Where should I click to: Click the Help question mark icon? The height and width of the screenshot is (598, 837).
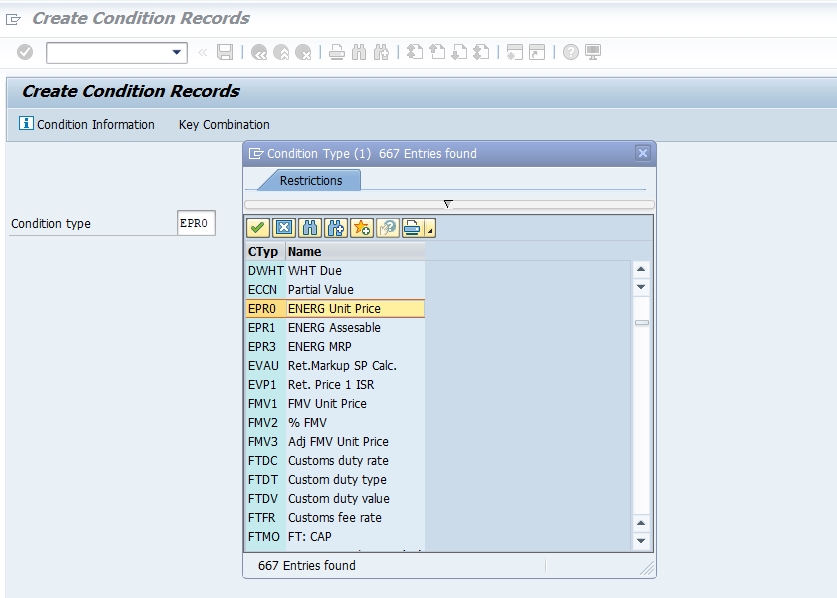[x=571, y=52]
